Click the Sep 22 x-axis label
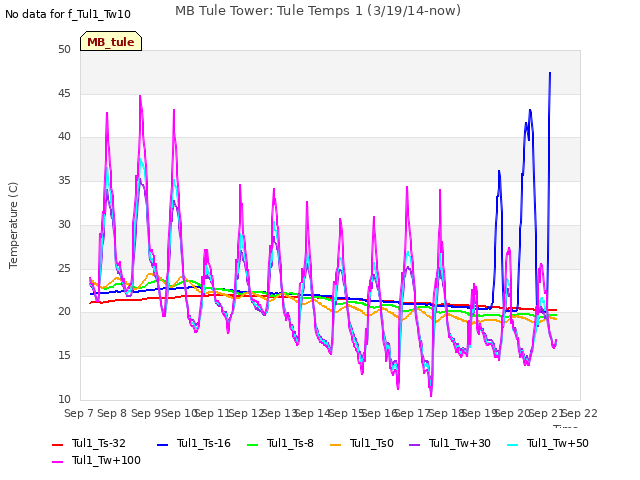640x480 pixels. (x=580, y=413)
